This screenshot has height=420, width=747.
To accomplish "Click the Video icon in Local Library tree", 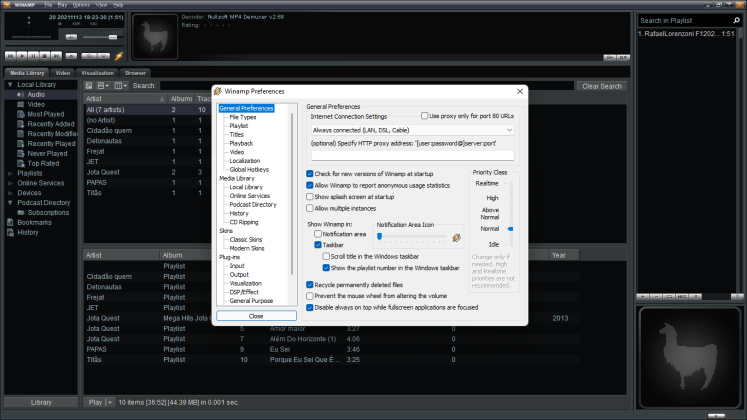I will coord(20,104).
